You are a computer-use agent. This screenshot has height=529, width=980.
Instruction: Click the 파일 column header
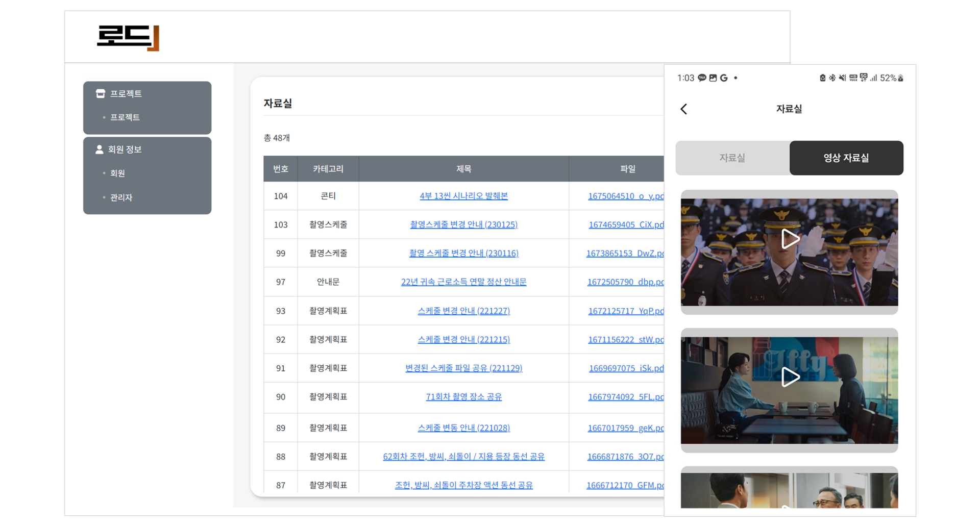617,169
